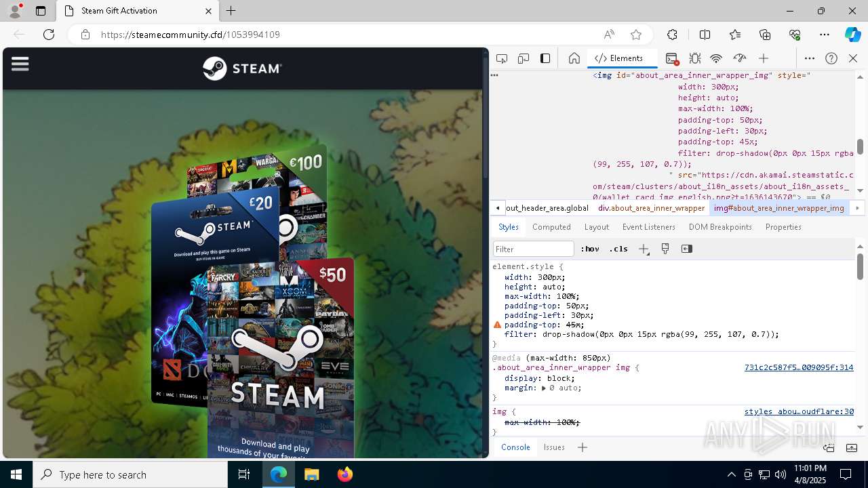Open Browser essentials heart icon

pyautogui.click(x=795, y=35)
